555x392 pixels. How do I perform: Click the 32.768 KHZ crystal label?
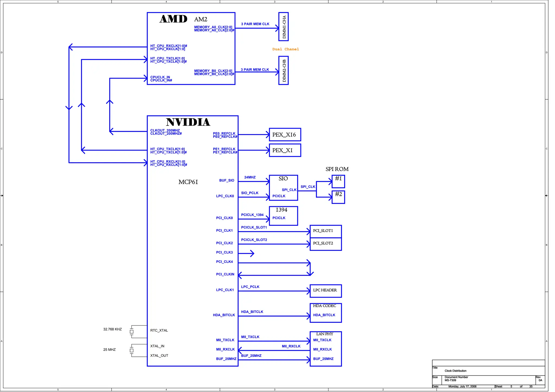coord(112,329)
